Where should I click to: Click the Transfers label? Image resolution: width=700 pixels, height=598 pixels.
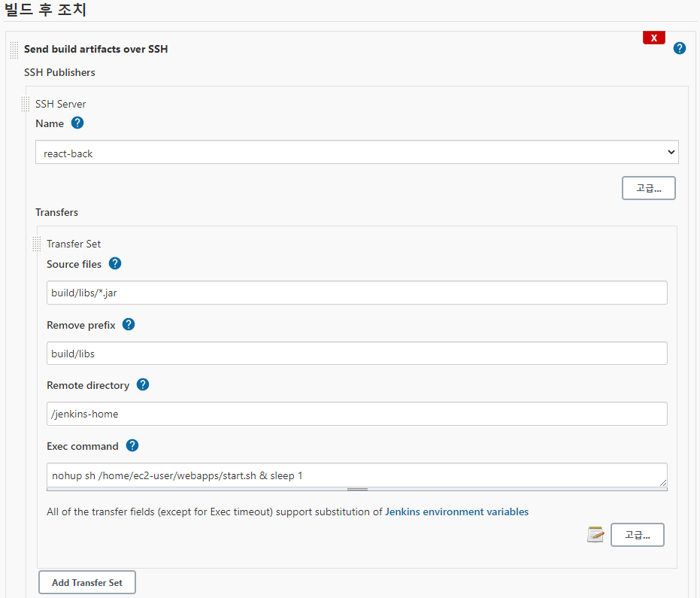click(56, 212)
